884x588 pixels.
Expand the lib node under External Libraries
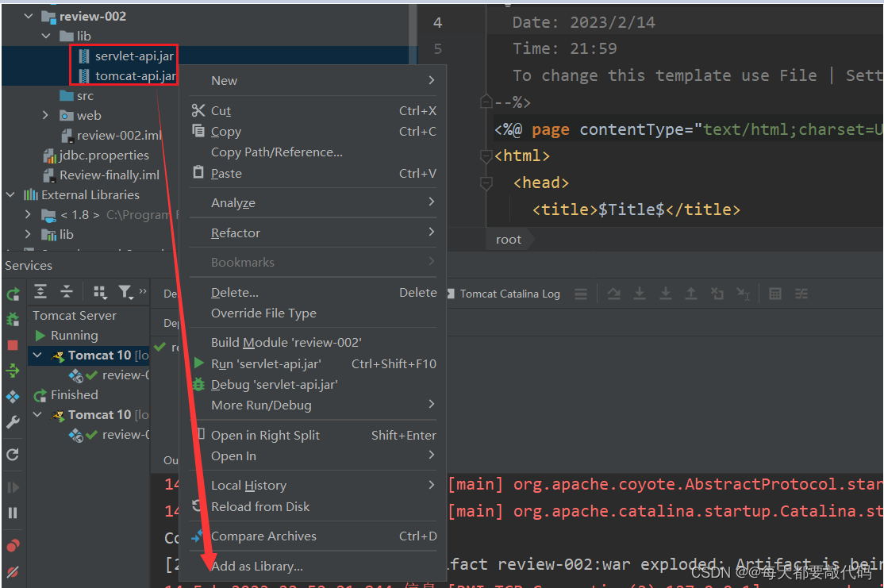28,235
